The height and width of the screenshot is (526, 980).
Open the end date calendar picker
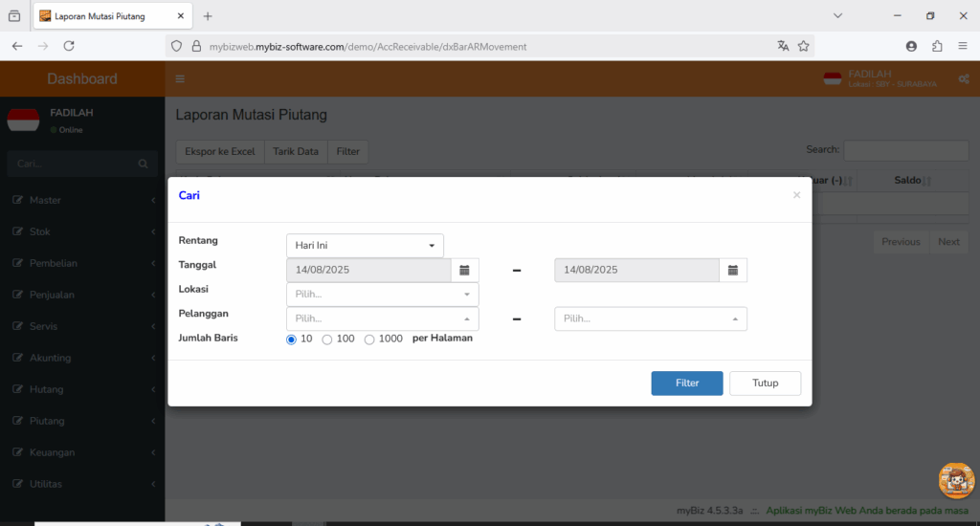pyautogui.click(x=732, y=270)
